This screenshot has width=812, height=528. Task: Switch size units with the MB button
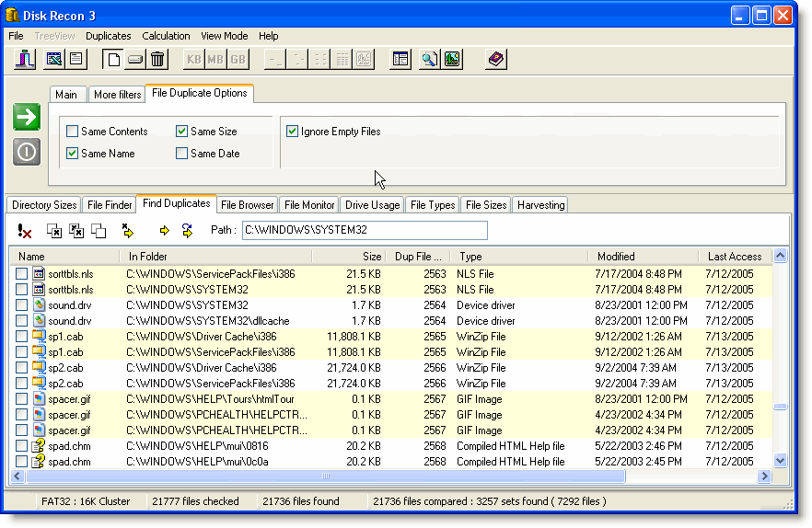(216, 59)
